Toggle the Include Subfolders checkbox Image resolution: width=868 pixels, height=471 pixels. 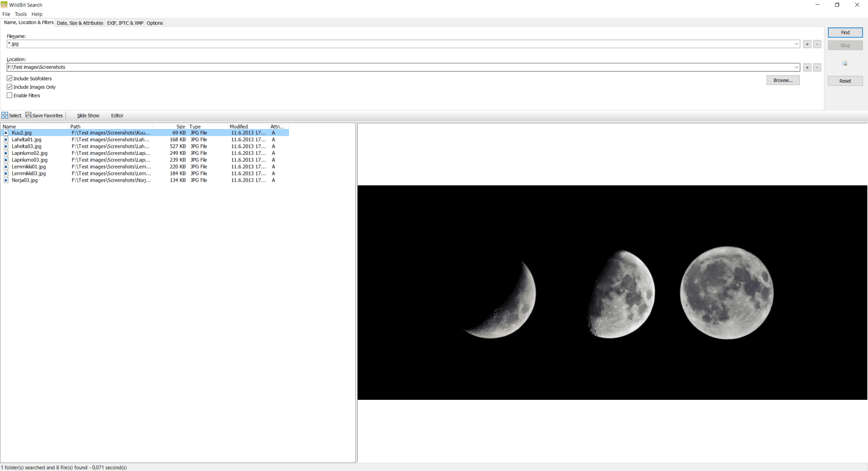coord(10,78)
